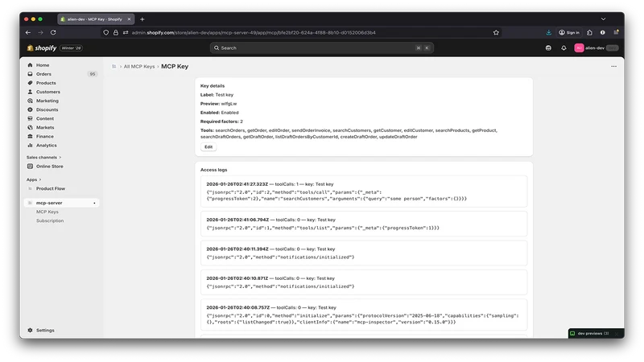Click the breadcrumb app icon before All MCP Keys
This screenshot has width=644, height=362.
point(114,67)
